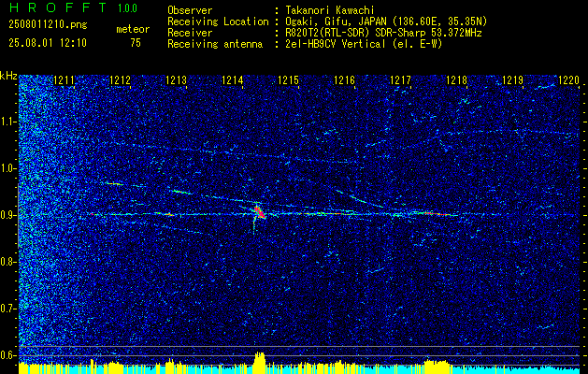
Task: Click the red echo segment on the 0.9 kHz line near 1217
Action: [x=437, y=214]
